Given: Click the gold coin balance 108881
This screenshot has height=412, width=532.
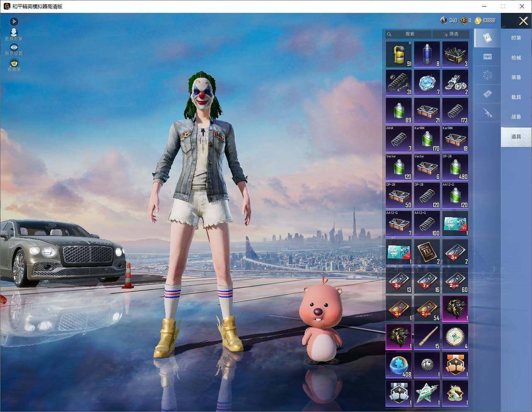Looking at the screenshot, I should coord(485,20).
